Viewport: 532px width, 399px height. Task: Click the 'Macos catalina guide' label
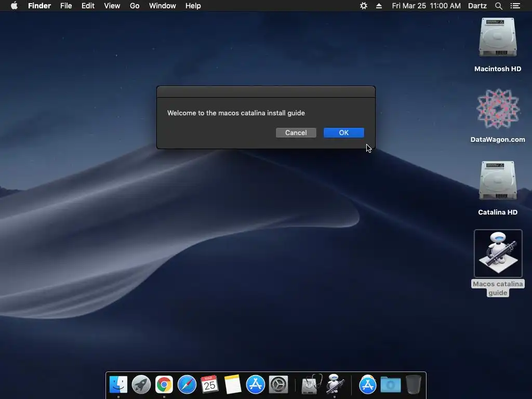[498, 288]
